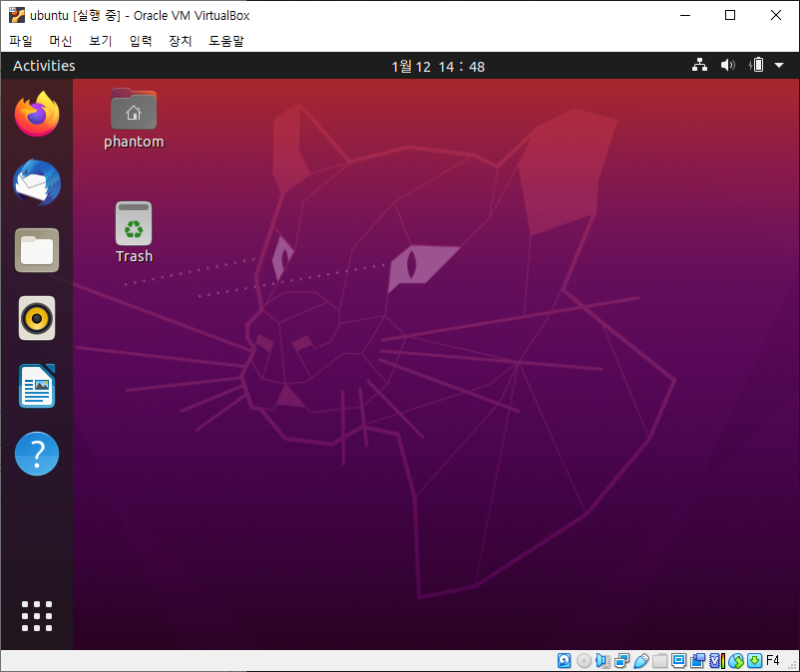The image size is (800, 672).
Task: Open the 보기 menu
Action: 101,40
